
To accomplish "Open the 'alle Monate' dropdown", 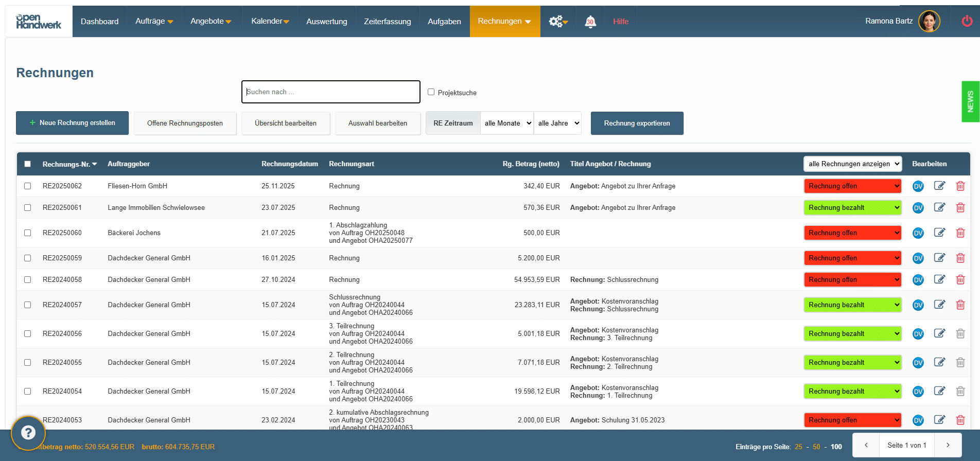I will pos(507,123).
